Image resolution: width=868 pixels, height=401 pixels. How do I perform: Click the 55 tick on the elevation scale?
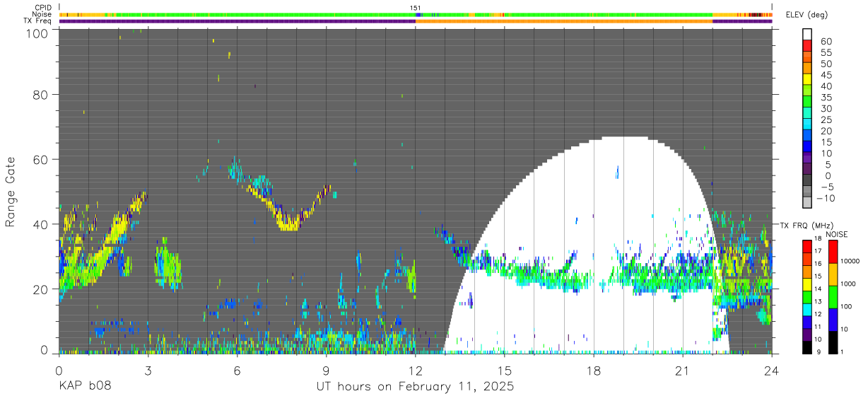[x=825, y=53]
